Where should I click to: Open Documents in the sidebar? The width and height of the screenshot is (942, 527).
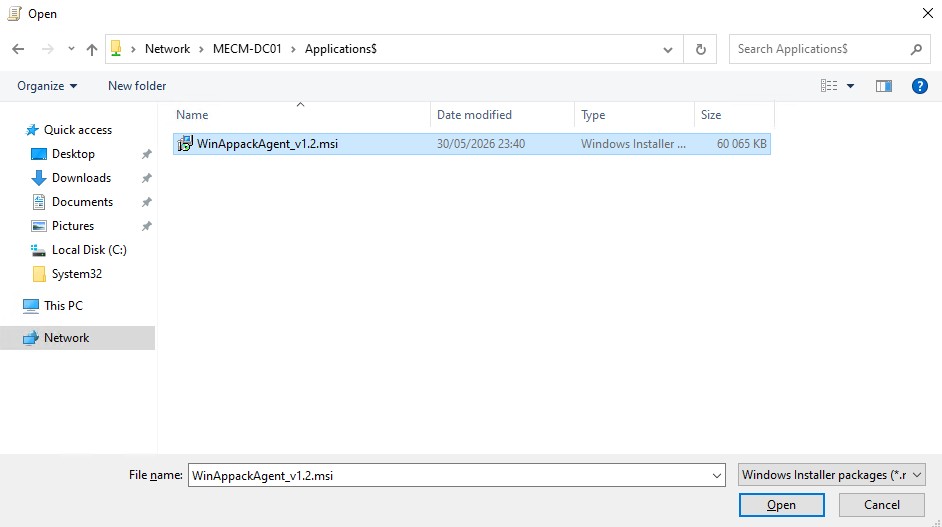pos(82,202)
